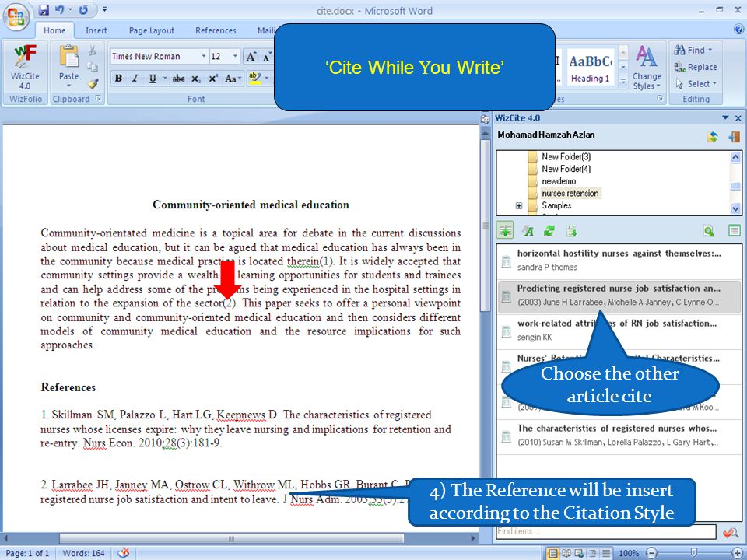Click the WizCite export document icon
Viewport: 747px width, 560px height.
pyautogui.click(x=571, y=231)
